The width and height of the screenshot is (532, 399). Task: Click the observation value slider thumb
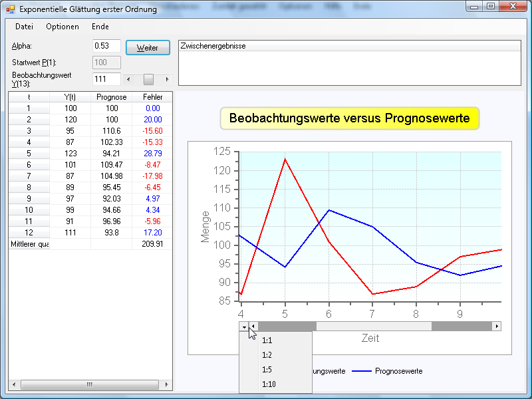click(x=148, y=79)
